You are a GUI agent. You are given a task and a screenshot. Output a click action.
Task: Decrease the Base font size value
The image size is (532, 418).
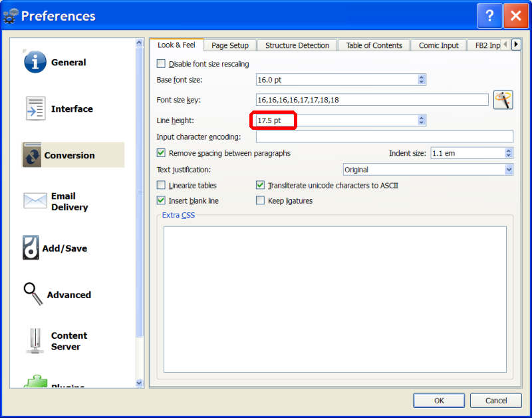click(422, 82)
